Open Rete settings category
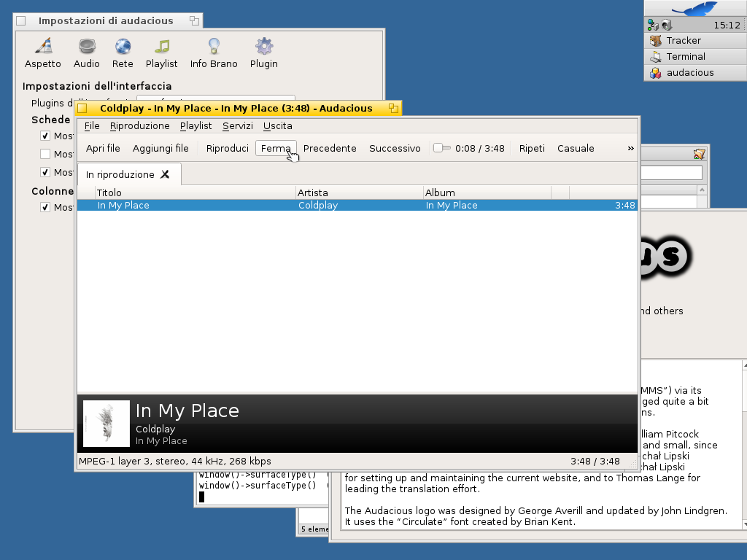 123,53
